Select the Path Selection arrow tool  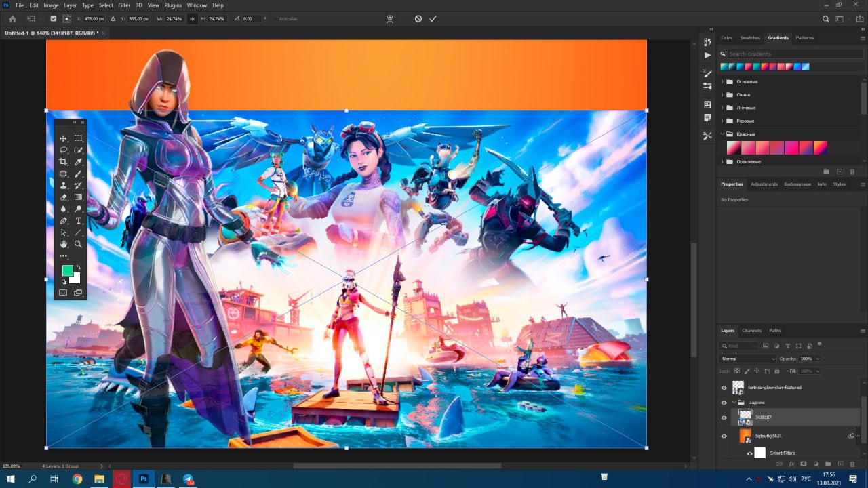click(x=64, y=232)
